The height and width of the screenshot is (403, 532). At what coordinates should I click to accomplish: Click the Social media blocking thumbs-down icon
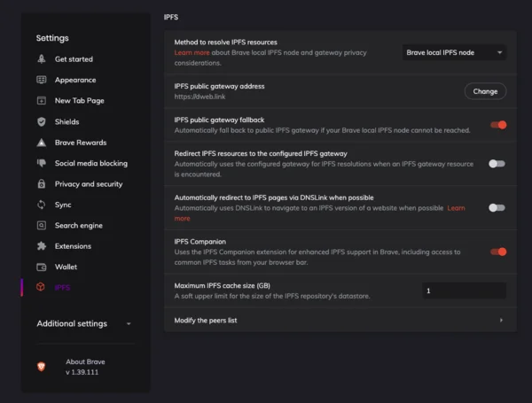click(42, 163)
